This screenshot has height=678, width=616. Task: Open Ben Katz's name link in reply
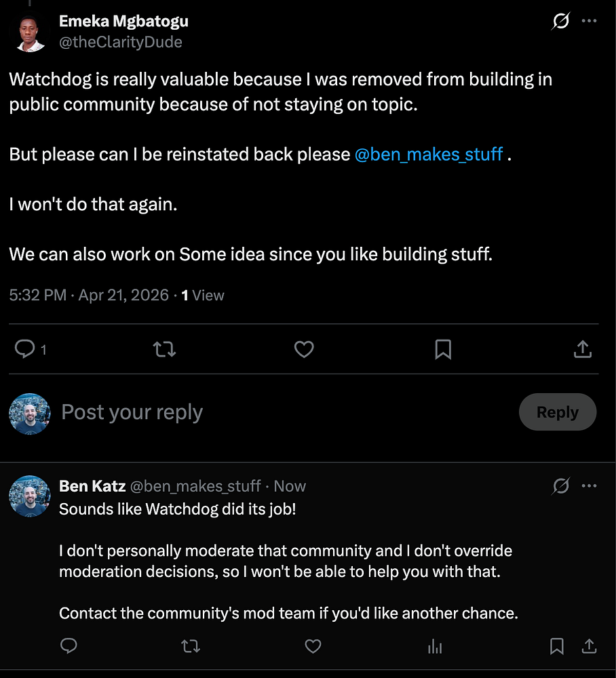(92, 486)
